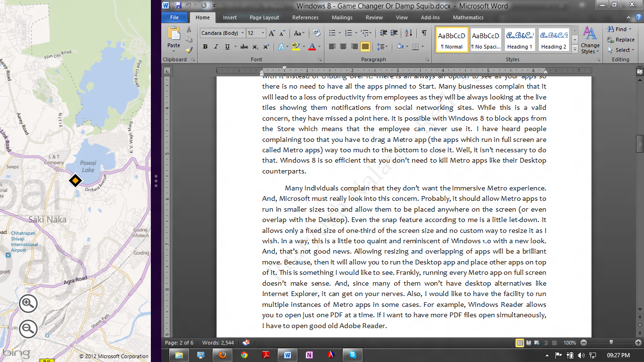Viewport: 644px width, 362px height.
Task: Center the paragraph text
Action: [x=343, y=47]
